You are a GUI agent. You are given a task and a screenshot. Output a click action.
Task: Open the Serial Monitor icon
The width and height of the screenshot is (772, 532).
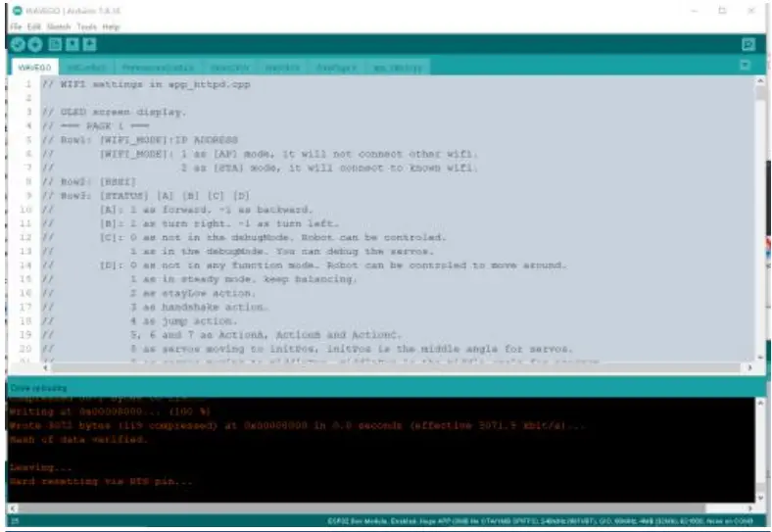point(748,45)
